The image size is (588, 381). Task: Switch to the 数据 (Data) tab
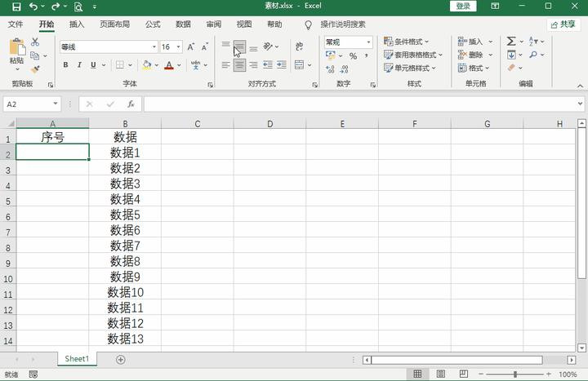tap(183, 24)
